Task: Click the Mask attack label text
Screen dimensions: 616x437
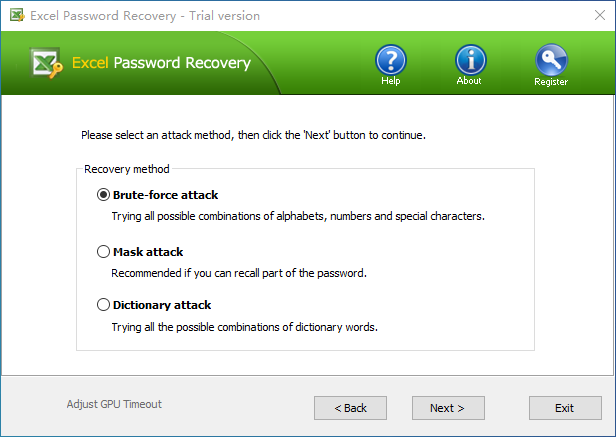Action: click(148, 252)
